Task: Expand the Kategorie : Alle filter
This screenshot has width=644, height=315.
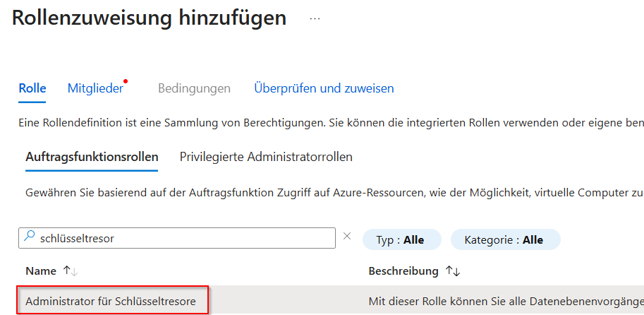Action: point(504,239)
